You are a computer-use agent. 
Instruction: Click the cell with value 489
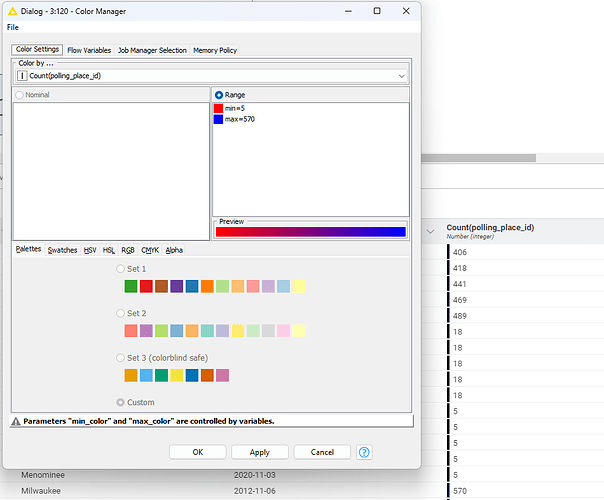pos(460,316)
